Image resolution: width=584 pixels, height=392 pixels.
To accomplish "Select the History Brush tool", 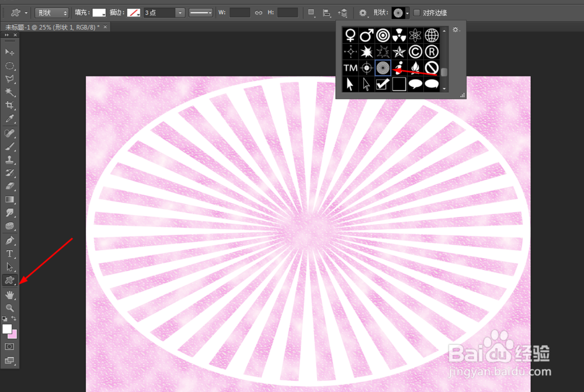I will coord(10,173).
